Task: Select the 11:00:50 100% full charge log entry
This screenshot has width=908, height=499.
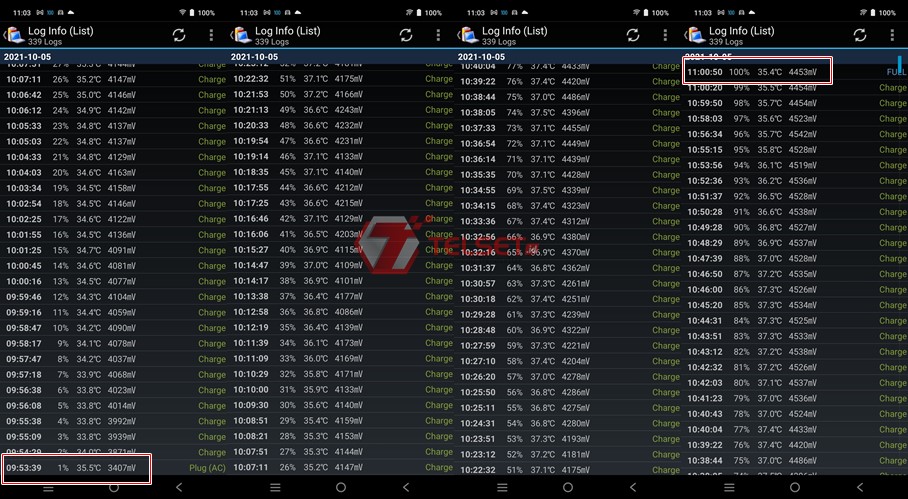Action: (x=758, y=72)
